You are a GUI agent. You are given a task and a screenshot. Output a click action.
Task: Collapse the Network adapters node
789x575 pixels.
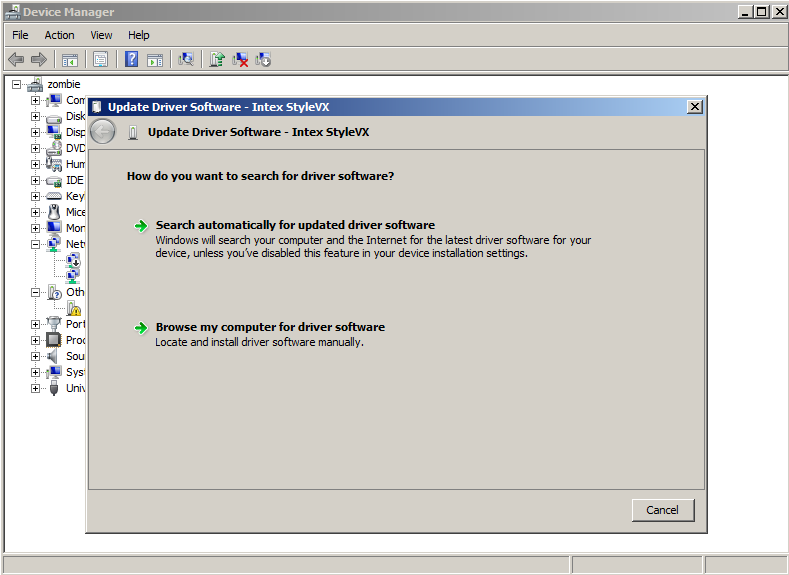click(35, 244)
